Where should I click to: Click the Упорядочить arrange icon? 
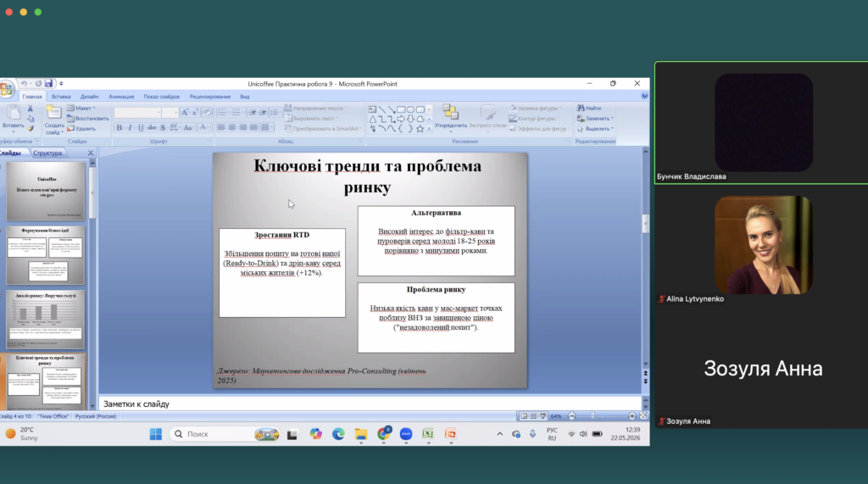451,113
